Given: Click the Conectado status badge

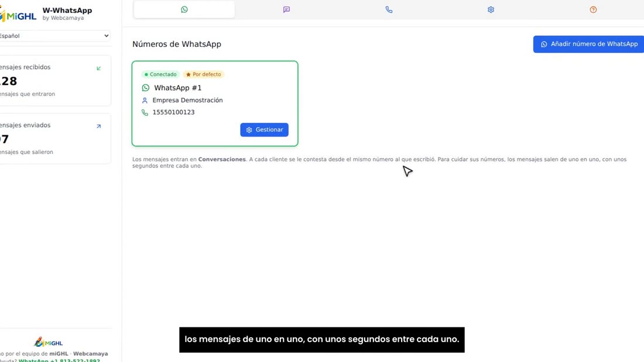Looking at the screenshot, I should click(160, 74).
